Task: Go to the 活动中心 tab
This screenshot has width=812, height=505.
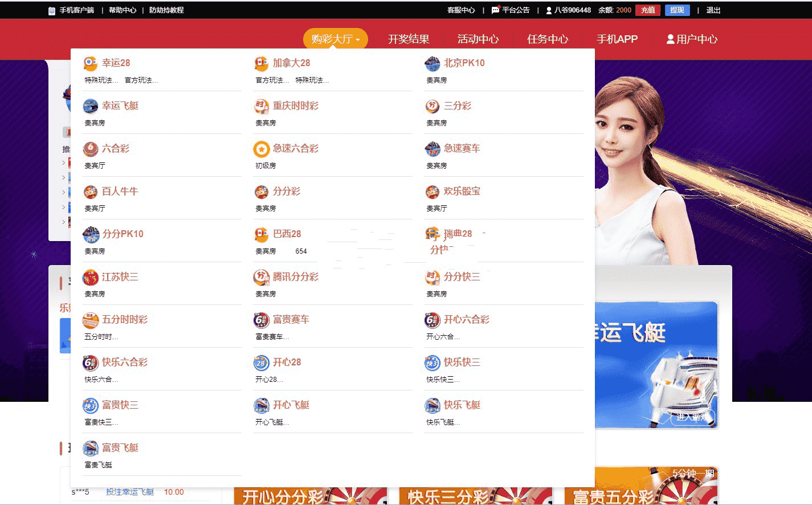Action: [x=478, y=39]
